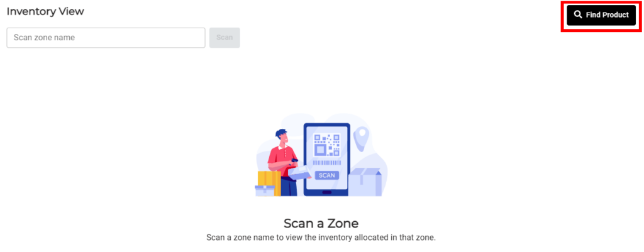644x252 pixels.
Task: Open the Find Product search
Action: pyautogui.click(x=601, y=15)
